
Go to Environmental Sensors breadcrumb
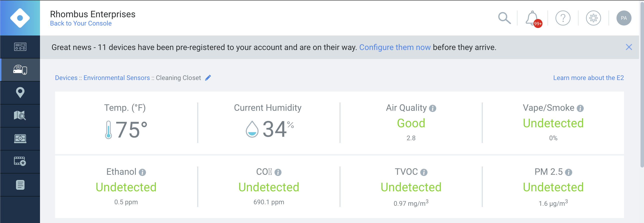(116, 78)
